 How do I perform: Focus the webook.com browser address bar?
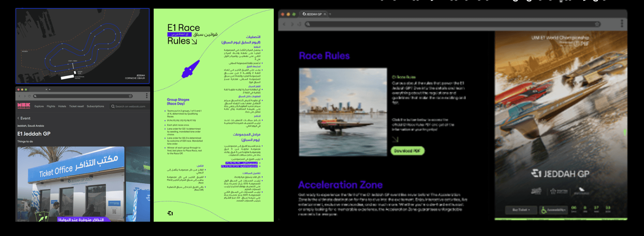point(83,96)
